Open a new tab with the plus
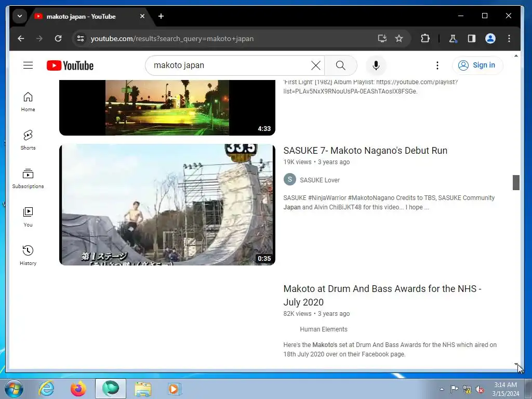The width and height of the screenshot is (532, 399). [x=161, y=16]
